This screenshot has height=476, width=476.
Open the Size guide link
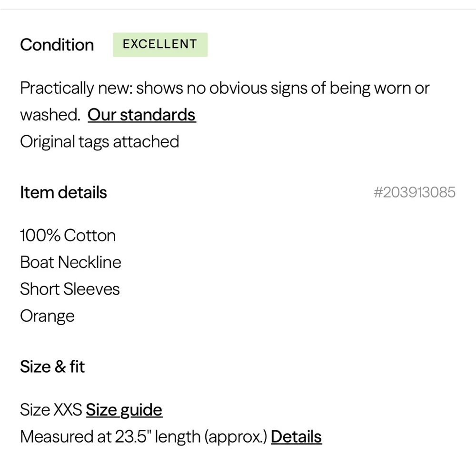124,410
